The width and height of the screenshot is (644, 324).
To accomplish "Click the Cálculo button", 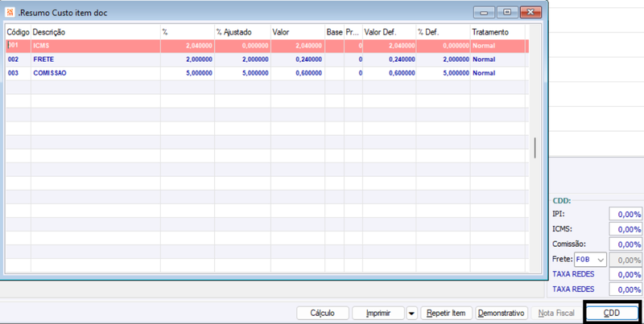I will 323,314.
